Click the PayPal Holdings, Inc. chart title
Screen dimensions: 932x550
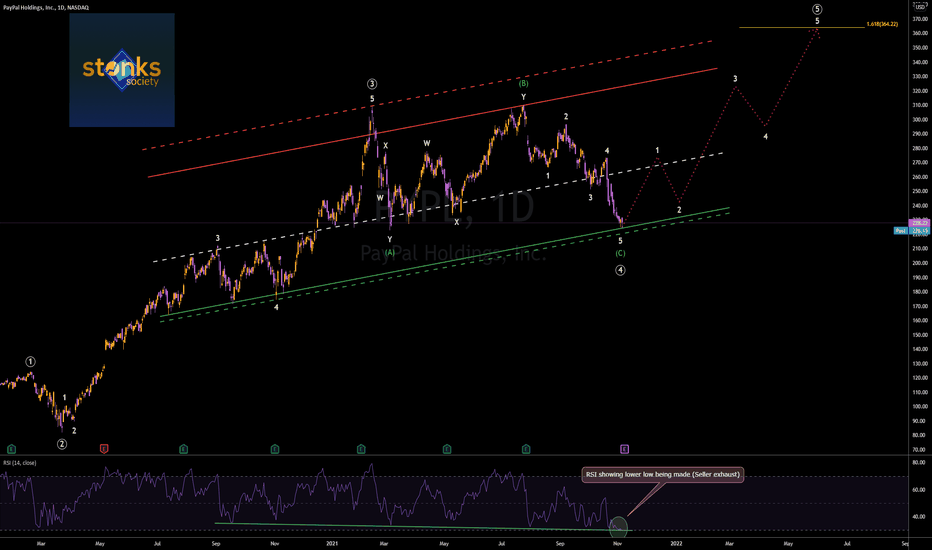pyautogui.click(x=46, y=7)
